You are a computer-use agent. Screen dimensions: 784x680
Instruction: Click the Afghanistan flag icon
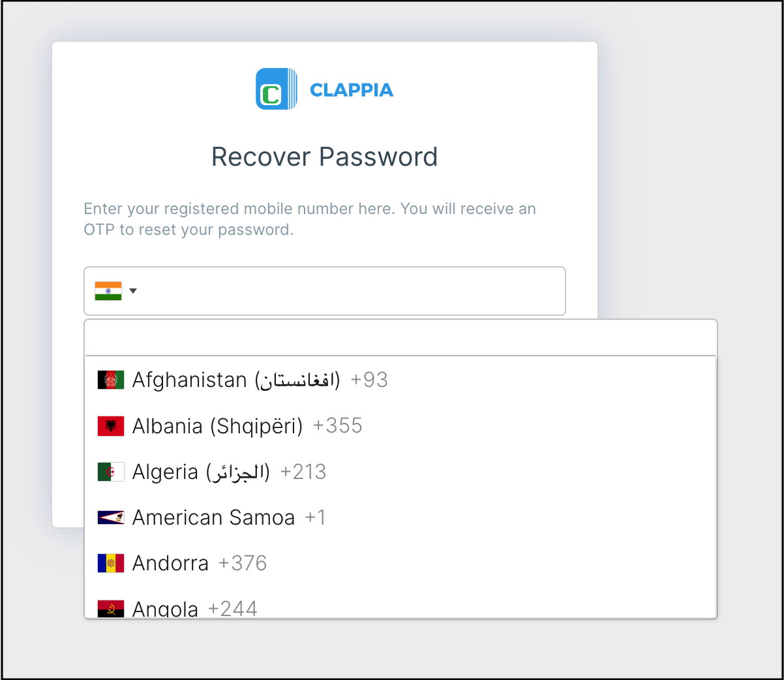point(110,379)
